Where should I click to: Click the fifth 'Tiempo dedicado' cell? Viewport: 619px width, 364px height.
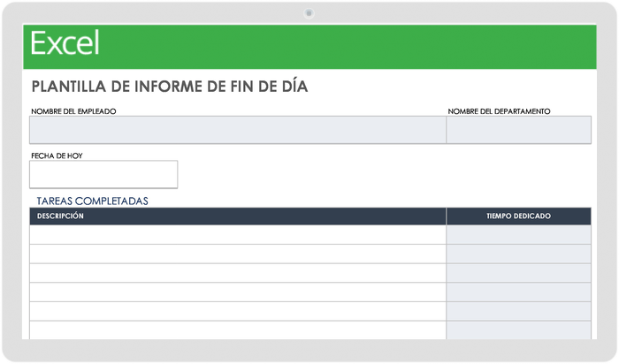pyautogui.click(x=518, y=311)
